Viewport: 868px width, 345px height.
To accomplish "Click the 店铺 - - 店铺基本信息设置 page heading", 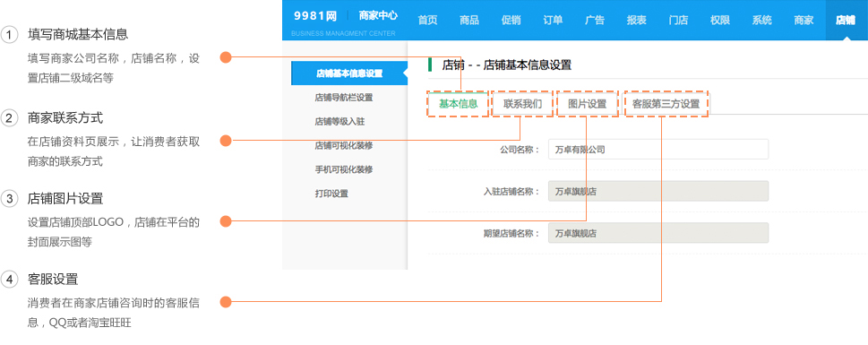I will (x=506, y=65).
